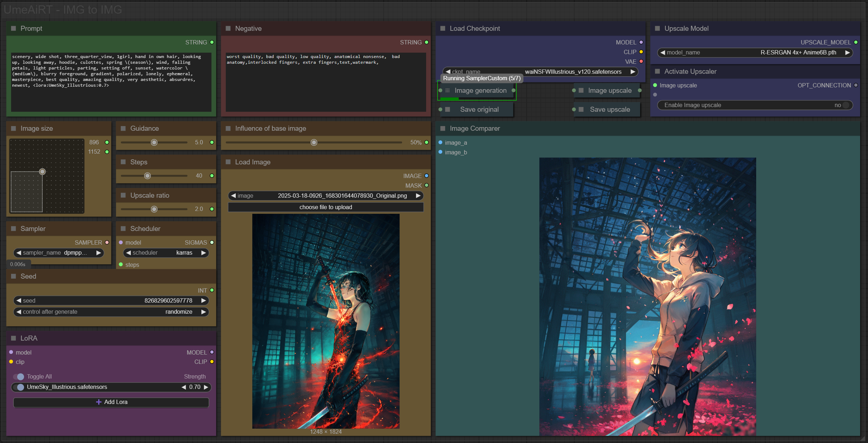Click the Add Lora button
This screenshot has width=868, height=443.
(111, 402)
